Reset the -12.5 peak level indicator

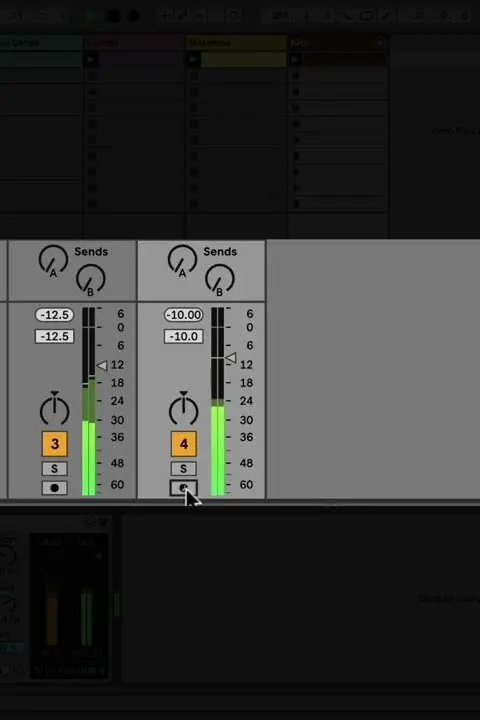pyautogui.click(x=55, y=315)
